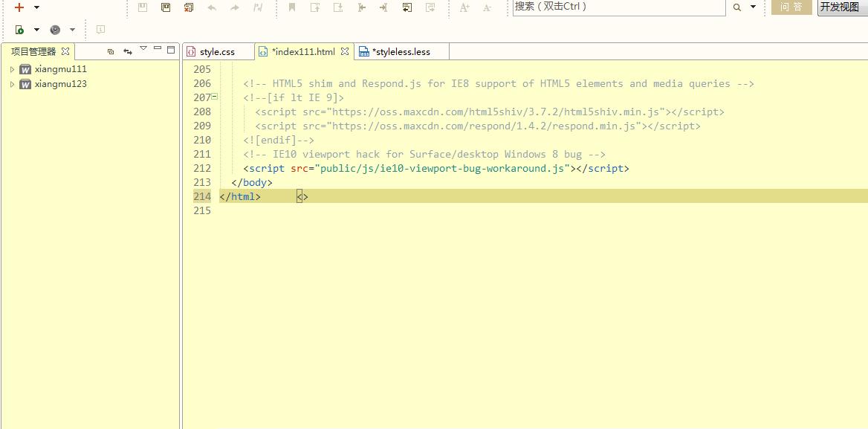Minimize the 项目管理器 panel
This screenshot has width=868, height=429.
coord(158,49)
